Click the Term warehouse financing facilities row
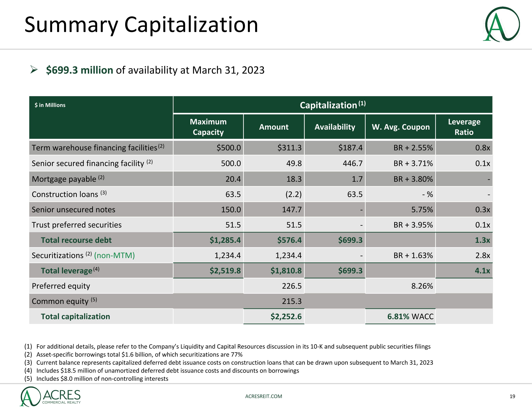This screenshot has height=410, width=532. pyautogui.click(x=95, y=148)
